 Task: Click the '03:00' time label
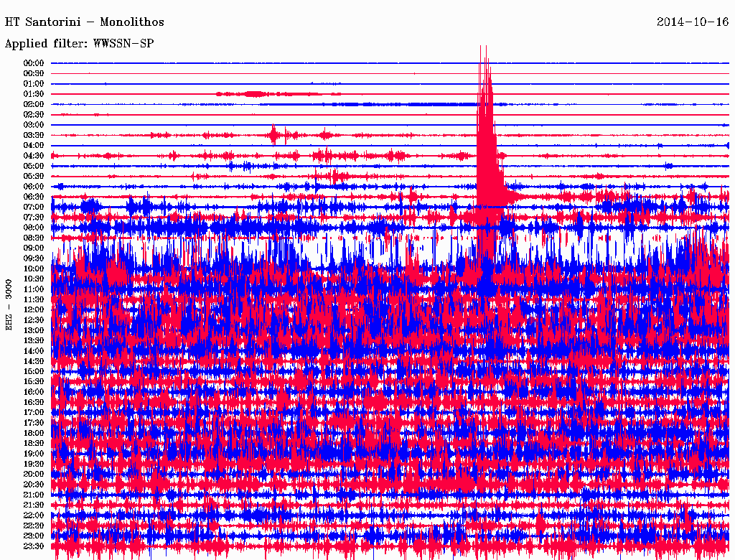(x=34, y=125)
